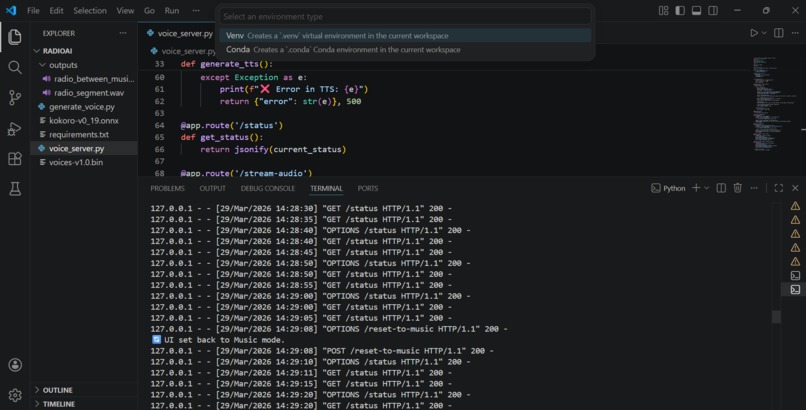Open the terminal launch profile dropdown

[707, 188]
